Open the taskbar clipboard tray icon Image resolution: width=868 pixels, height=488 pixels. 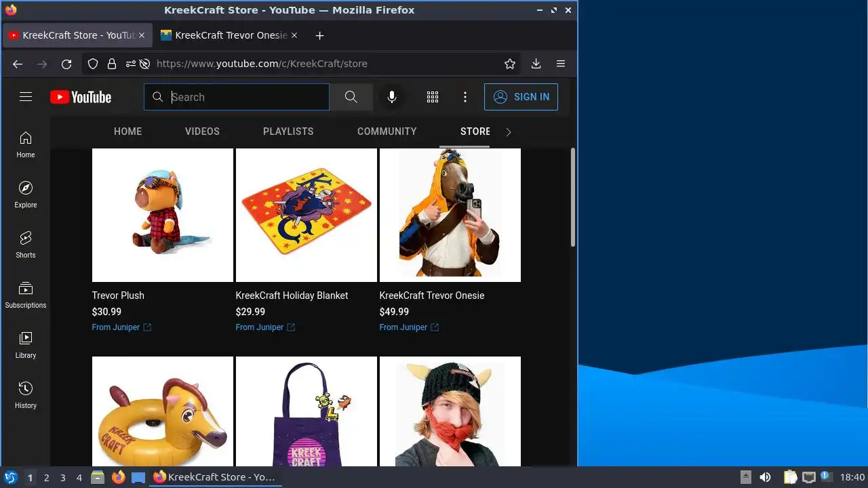[790, 477]
